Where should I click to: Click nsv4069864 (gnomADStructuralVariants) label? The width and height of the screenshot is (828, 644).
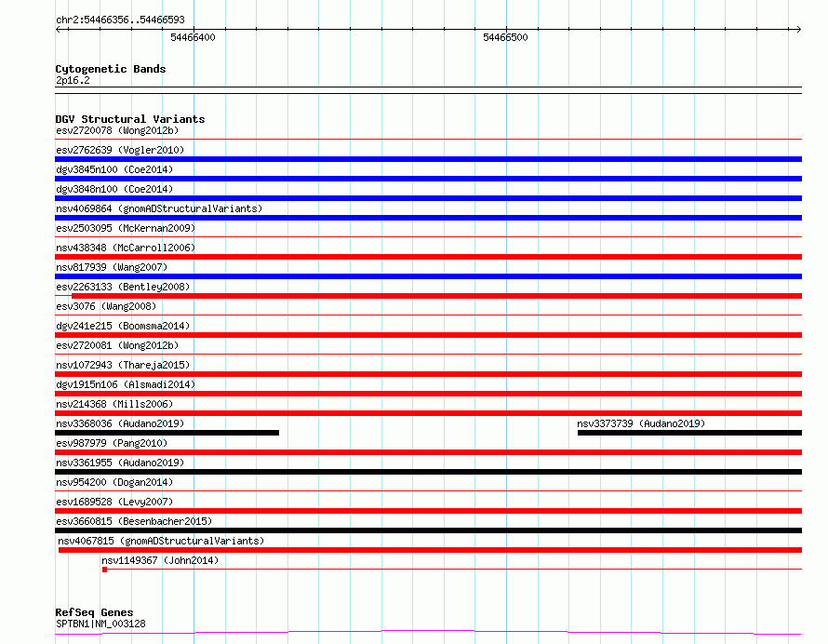[159, 208]
